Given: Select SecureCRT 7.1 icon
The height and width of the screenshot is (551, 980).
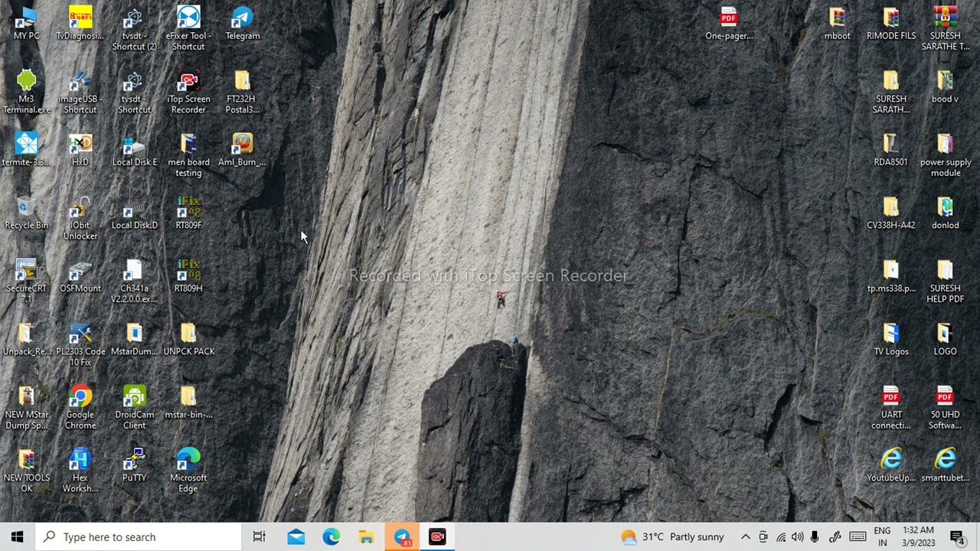Looking at the screenshot, I should 26,281.
